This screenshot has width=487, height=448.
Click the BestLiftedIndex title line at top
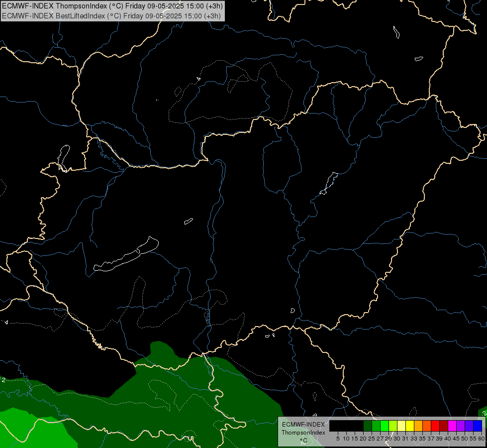click(111, 15)
